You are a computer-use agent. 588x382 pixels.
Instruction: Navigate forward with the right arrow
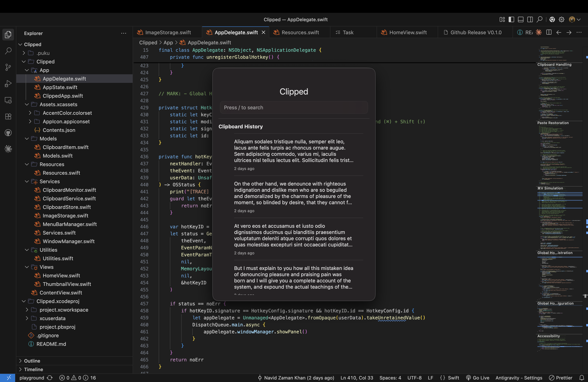tap(569, 32)
